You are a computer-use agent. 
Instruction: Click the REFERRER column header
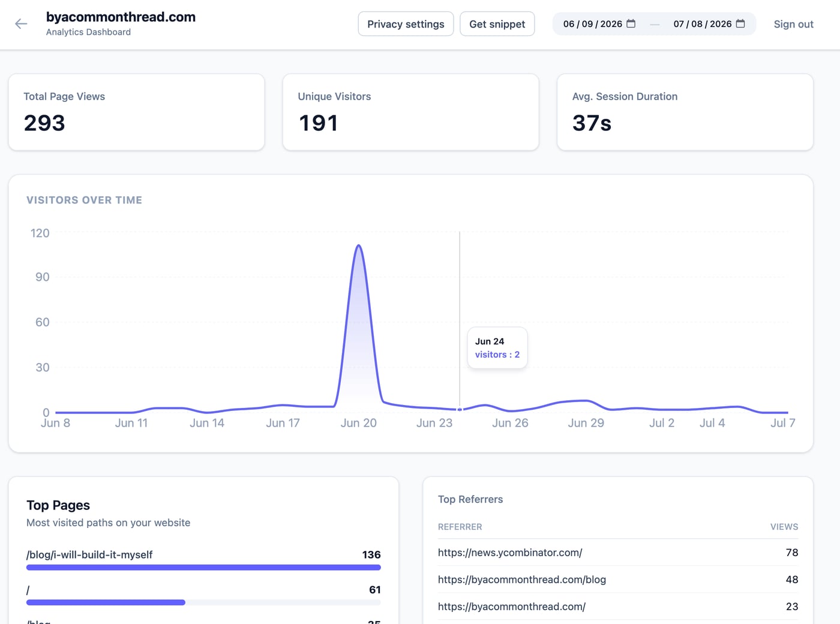point(460,527)
